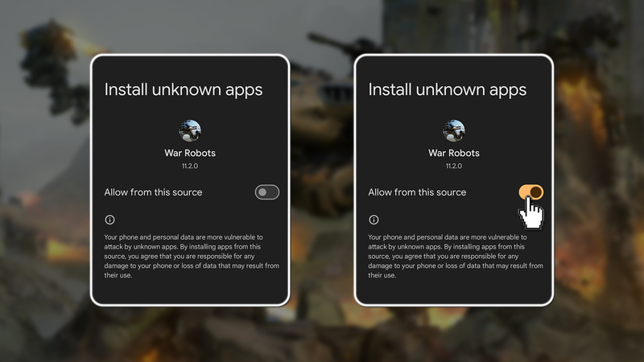Click the warning paragraph in the right panel

click(456, 256)
